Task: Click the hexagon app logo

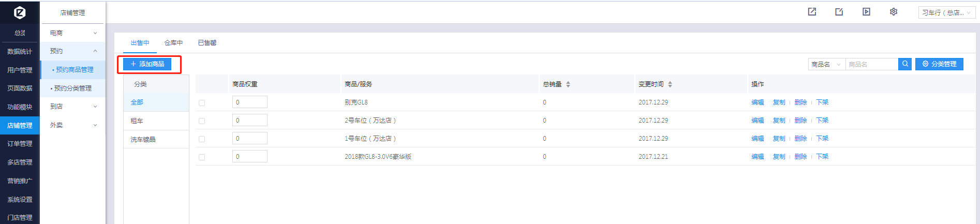Action: (20, 12)
